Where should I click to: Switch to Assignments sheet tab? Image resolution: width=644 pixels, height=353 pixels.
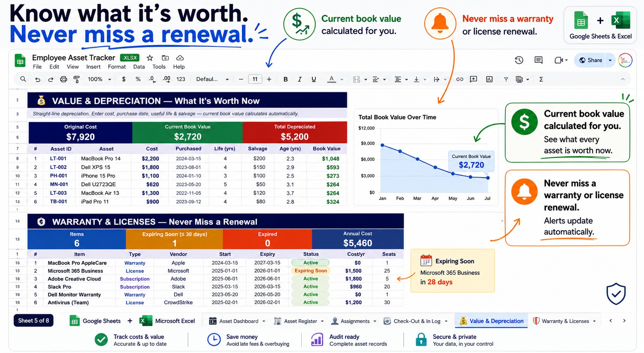[x=354, y=321]
